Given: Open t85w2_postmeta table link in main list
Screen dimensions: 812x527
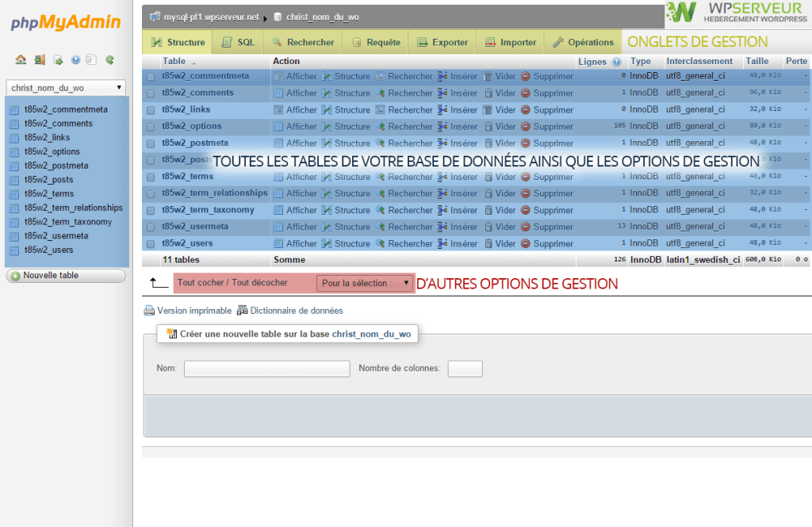Looking at the screenshot, I should (x=195, y=143).
